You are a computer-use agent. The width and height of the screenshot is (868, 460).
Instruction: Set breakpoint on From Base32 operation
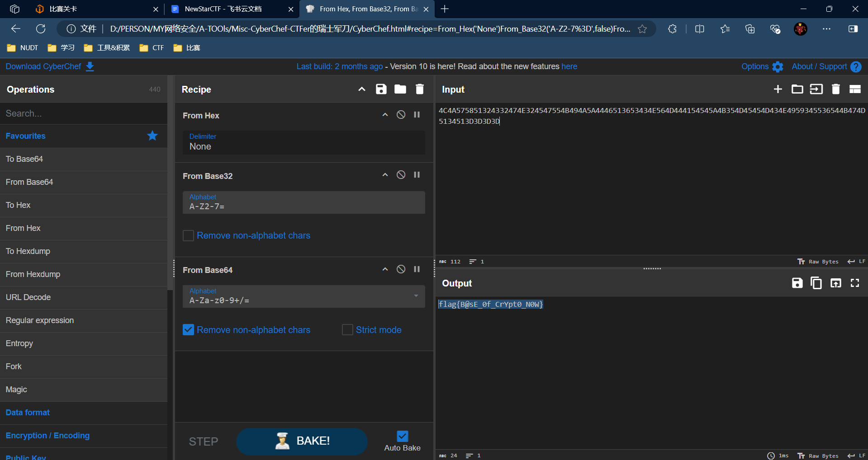(x=417, y=175)
